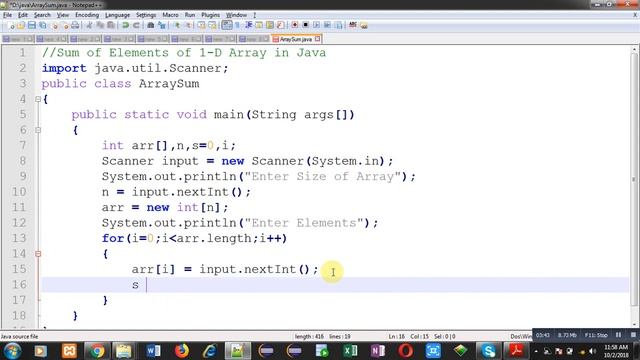Screen dimensions: 640x360
Task: Undo last edit with green arrow icon
Action: tap(126, 25)
